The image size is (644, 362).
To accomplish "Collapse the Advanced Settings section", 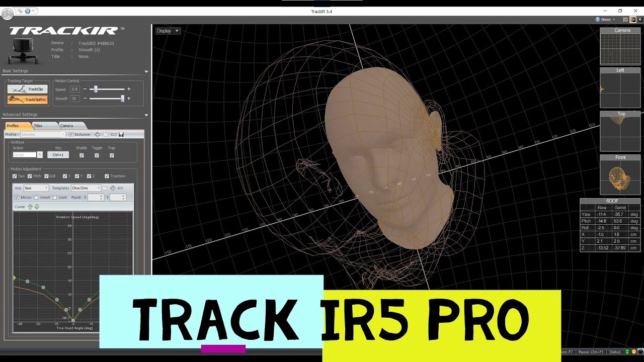I will tap(146, 115).
